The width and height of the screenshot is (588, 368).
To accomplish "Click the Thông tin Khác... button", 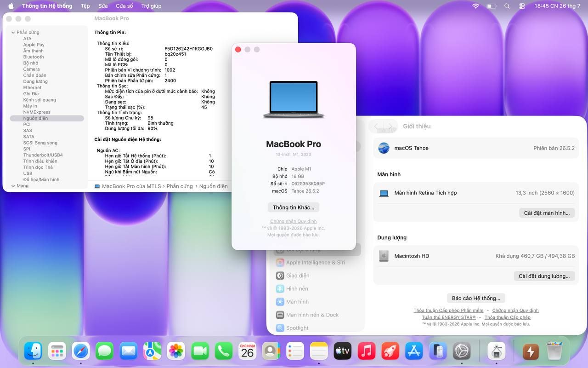I will [x=294, y=207].
